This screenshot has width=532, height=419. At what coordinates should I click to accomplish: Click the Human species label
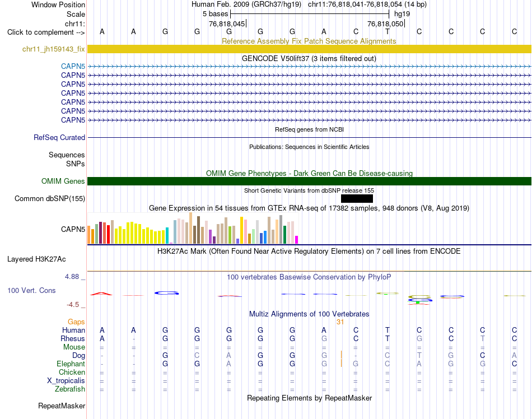coord(73,330)
